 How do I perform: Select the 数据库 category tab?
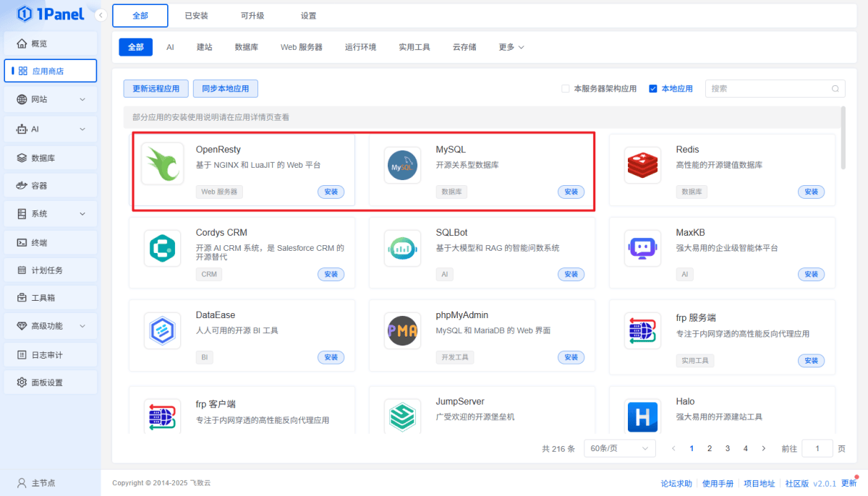(x=247, y=47)
